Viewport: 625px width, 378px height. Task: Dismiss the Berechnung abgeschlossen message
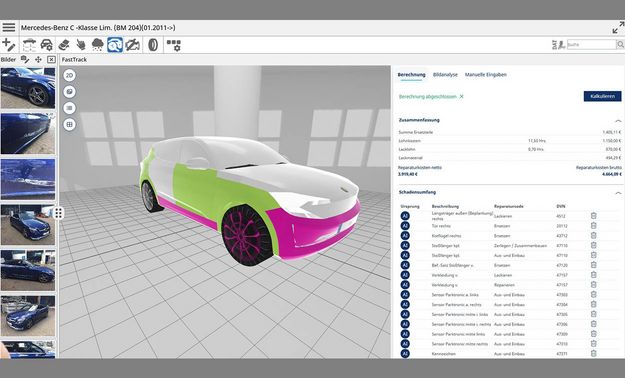pos(462,96)
